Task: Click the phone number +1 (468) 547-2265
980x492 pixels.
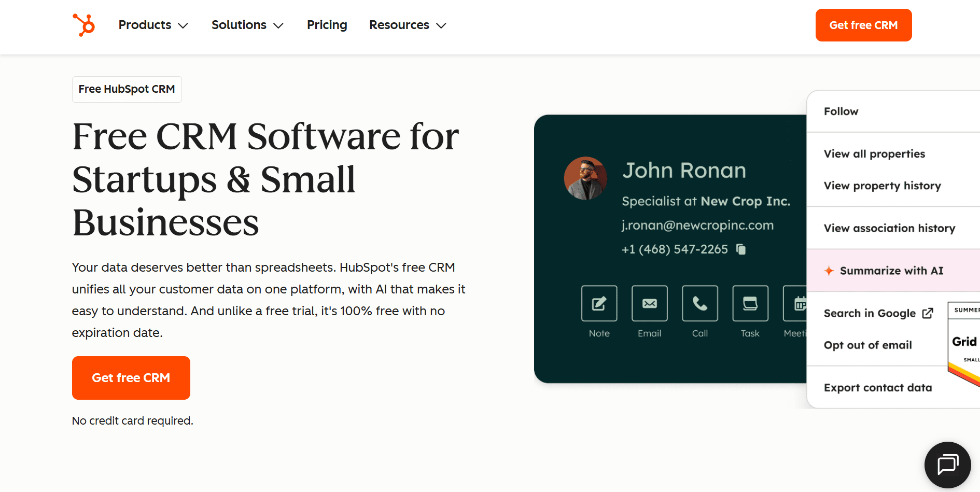Action: [675, 249]
